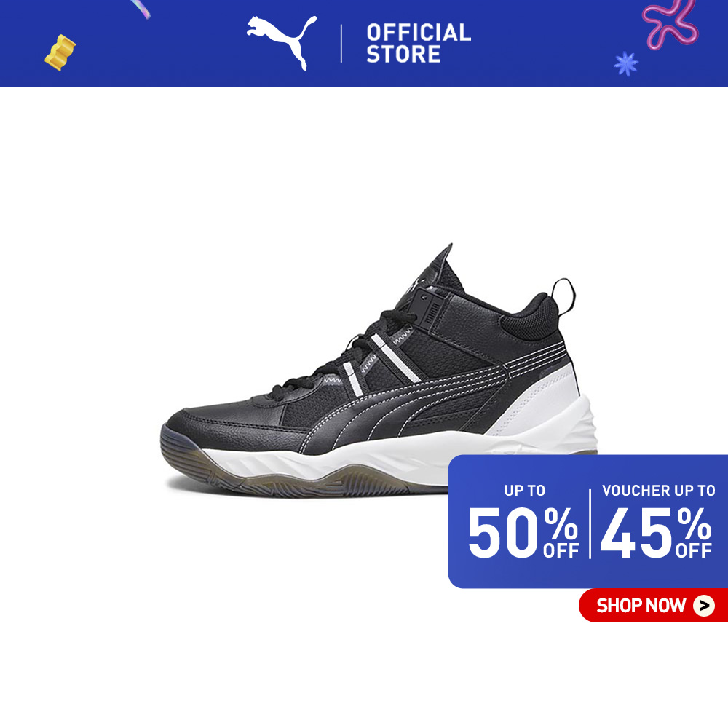Click the SHOP NOW red button
Screen dimensions: 728x728
point(653,605)
